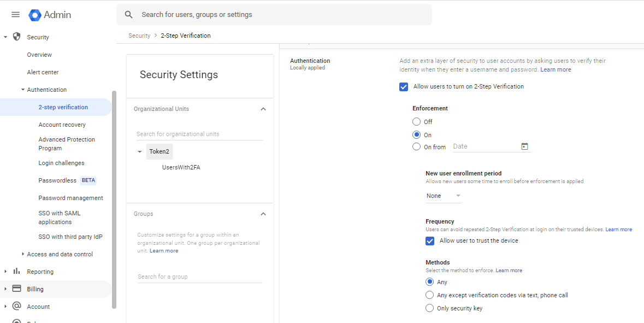This screenshot has width=644, height=323.
Task: Open the main hamburger menu
Action: [x=15, y=15]
